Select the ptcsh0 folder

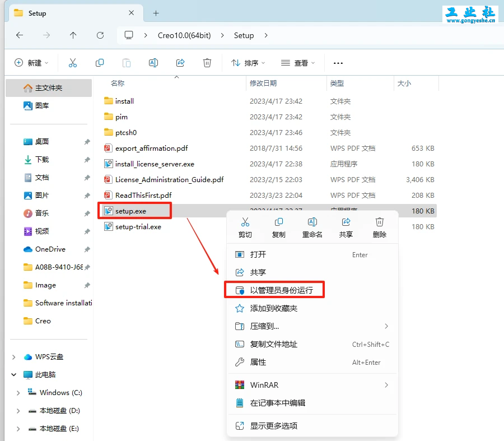point(120,133)
